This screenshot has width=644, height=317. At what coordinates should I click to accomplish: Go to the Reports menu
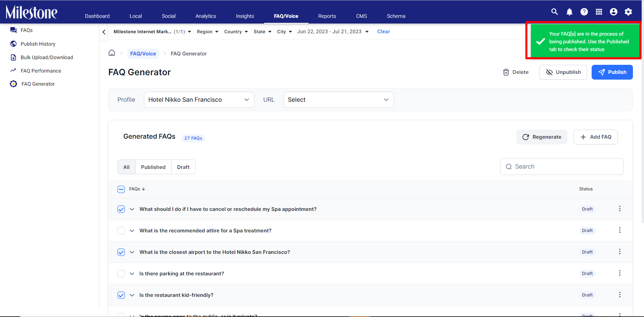pos(327,16)
